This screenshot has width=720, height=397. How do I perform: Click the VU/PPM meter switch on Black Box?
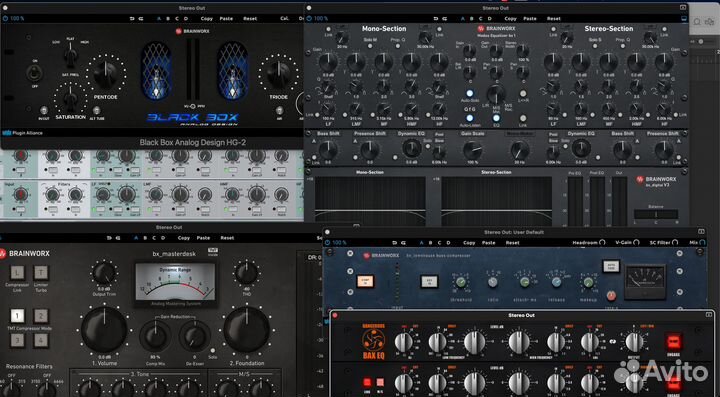coord(193,106)
